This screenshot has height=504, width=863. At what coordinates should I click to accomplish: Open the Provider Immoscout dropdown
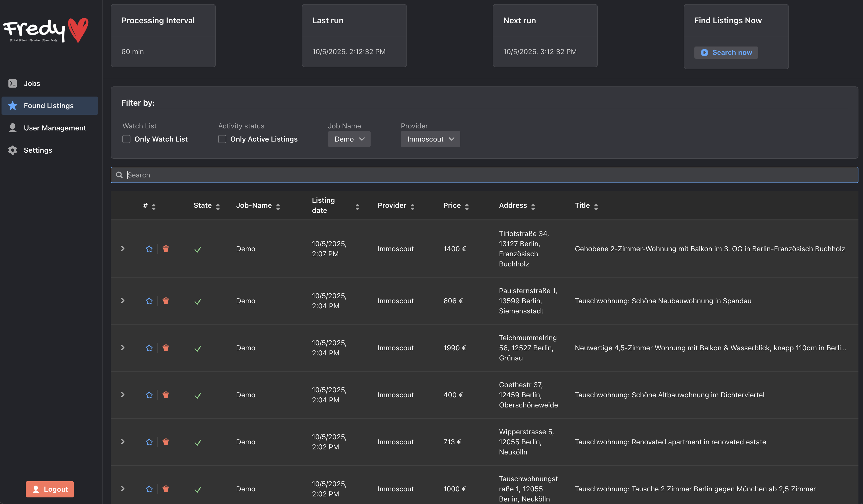click(x=430, y=139)
